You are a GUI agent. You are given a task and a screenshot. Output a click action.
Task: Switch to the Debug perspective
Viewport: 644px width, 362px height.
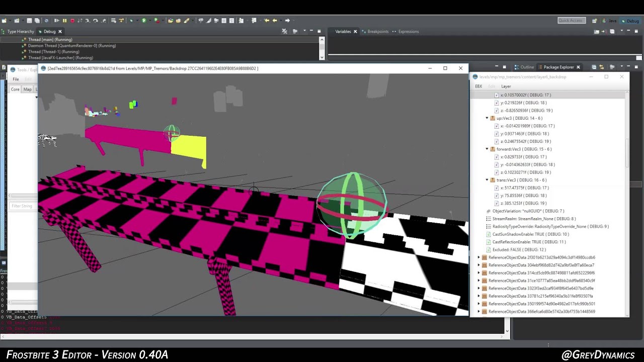(629, 21)
